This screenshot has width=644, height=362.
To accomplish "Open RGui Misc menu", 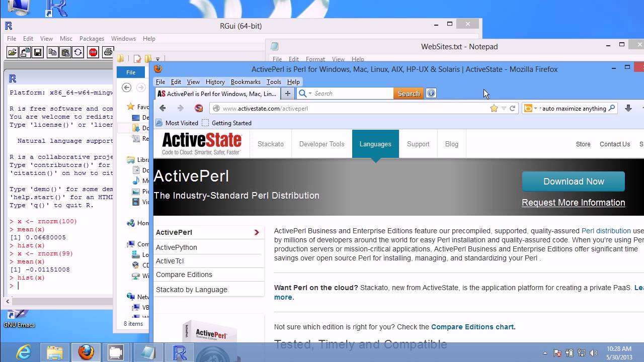I will tap(66, 39).
